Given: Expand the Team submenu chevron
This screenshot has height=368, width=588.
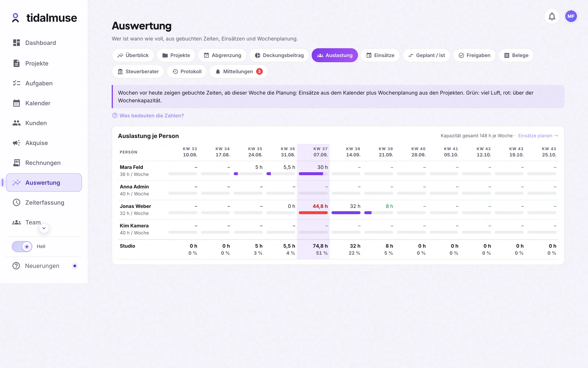Looking at the screenshot, I should 44,228.
